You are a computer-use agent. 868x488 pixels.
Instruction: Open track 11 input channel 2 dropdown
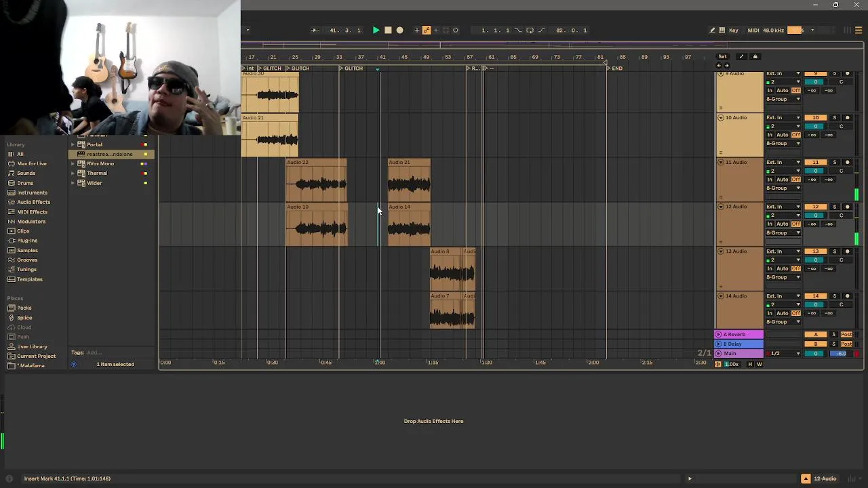click(x=783, y=171)
